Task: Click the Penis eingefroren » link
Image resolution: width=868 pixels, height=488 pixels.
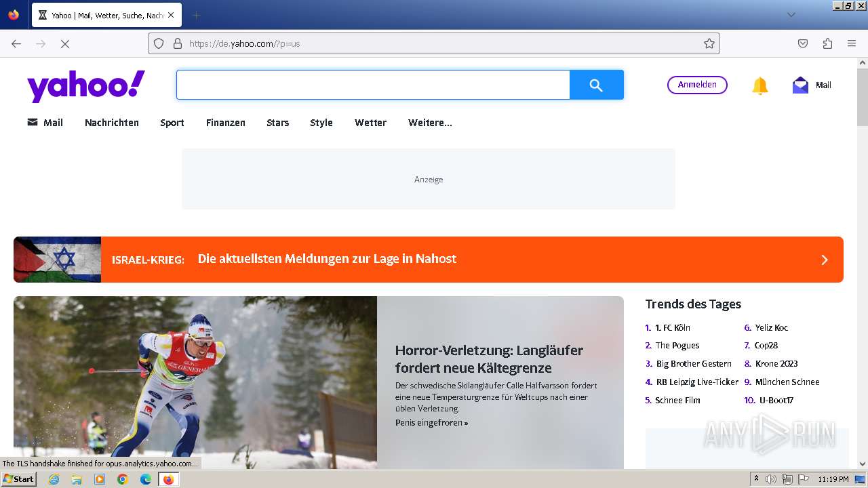Action: point(431,423)
